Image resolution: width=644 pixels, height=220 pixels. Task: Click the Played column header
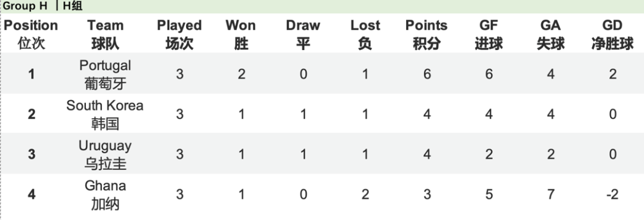click(179, 34)
